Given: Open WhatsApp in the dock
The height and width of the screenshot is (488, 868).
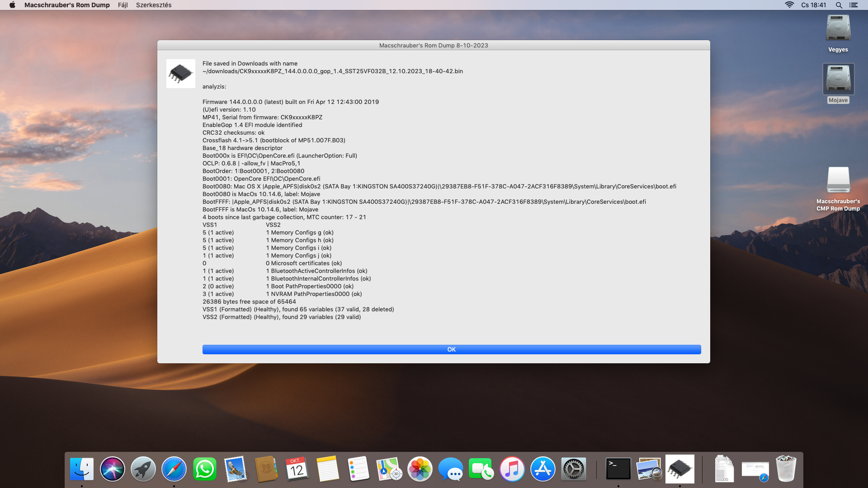Looking at the screenshot, I should (x=205, y=469).
